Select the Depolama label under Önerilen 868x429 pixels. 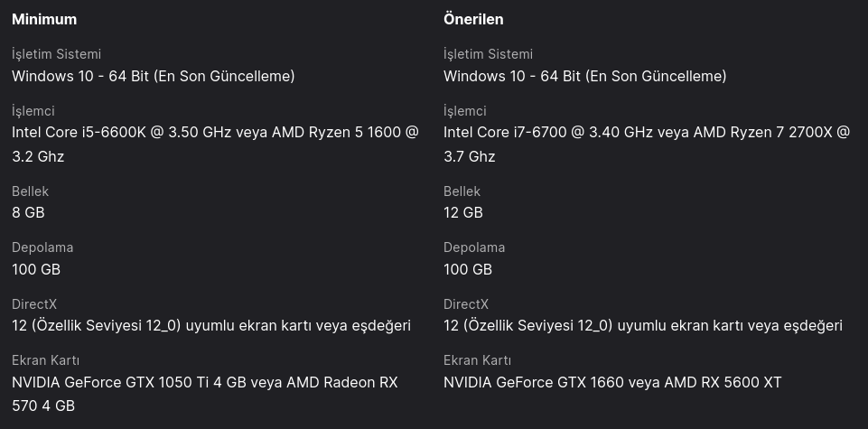point(474,247)
